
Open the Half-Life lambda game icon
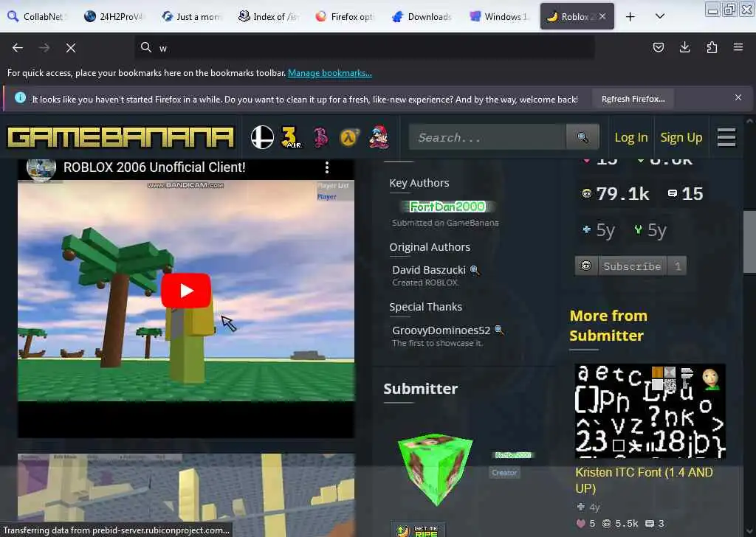[x=349, y=138]
